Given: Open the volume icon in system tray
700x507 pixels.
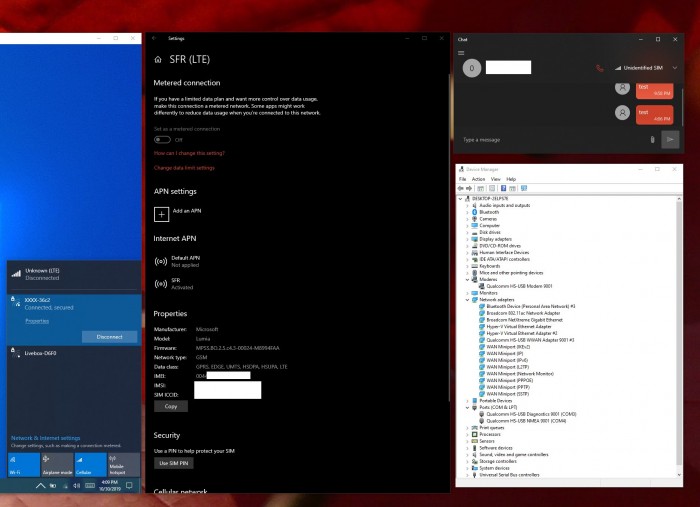Looking at the screenshot, I should (75, 485).
